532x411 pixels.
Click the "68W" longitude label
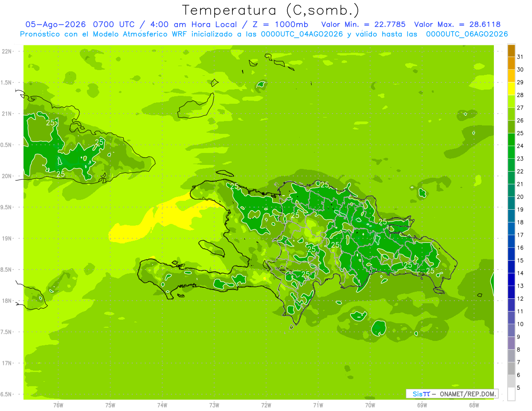click(474, 405)
